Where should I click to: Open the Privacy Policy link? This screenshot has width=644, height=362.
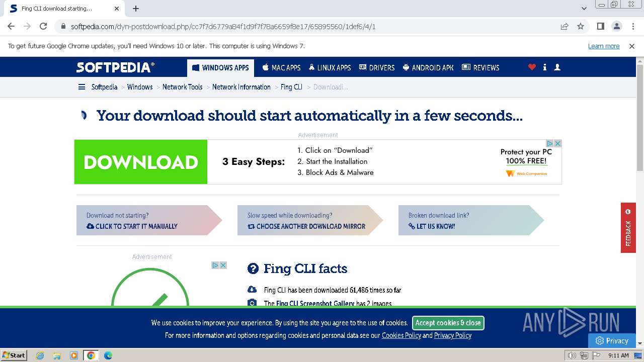click(x=453, y=335)
